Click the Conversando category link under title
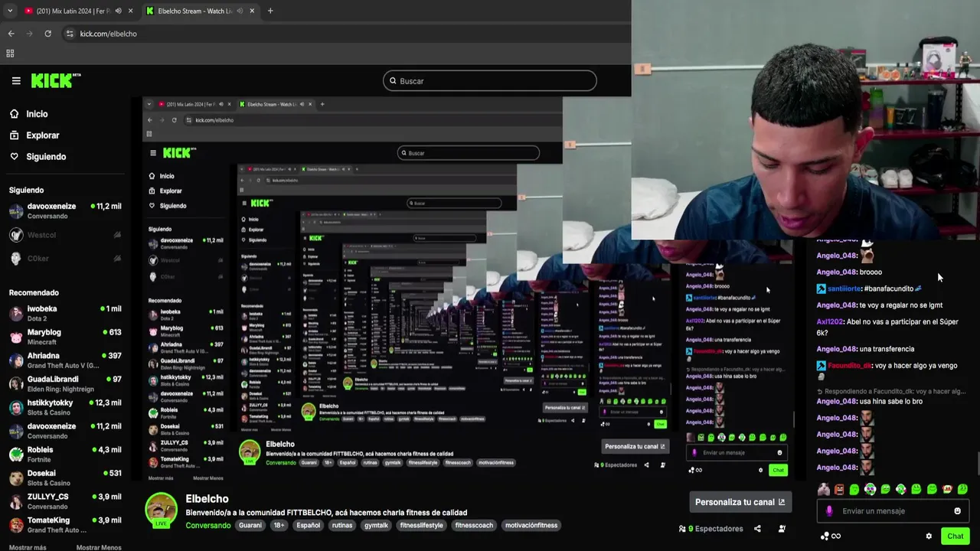This screenshot has height=551, width=980. [x=208, y=526]
